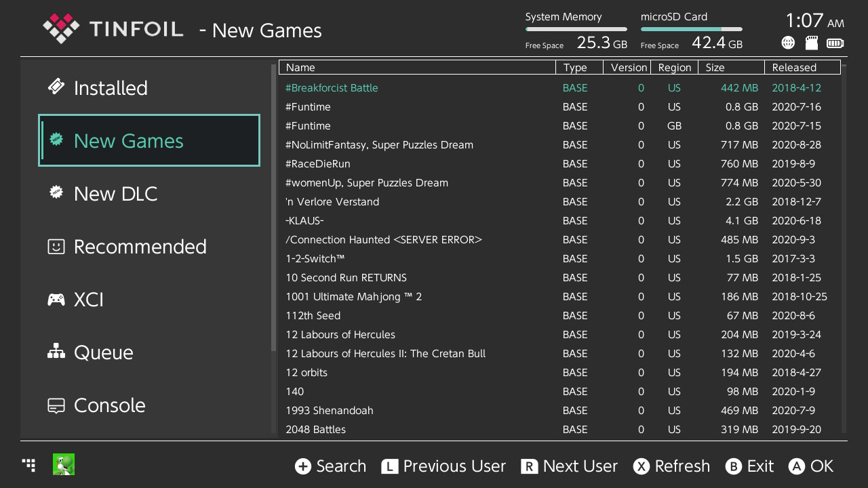Image resolution: width=868 pixels, height=488 pixels.
Task: Select the first 12 Labours of Hercules
Action: point(560,334)
